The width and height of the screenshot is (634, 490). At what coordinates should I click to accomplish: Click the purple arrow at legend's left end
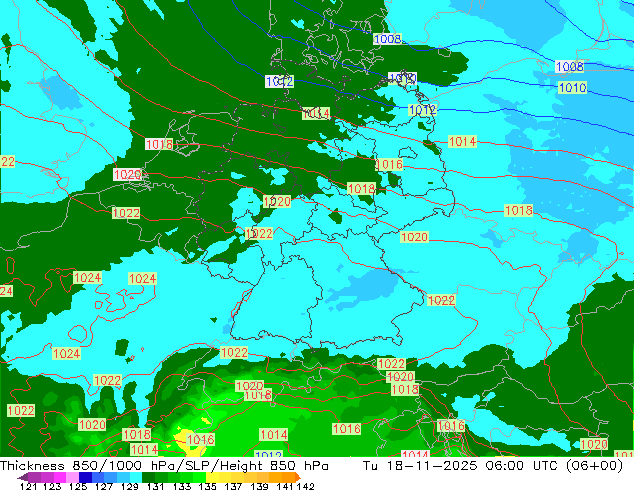pyautogui.click(x=23, y=477)
